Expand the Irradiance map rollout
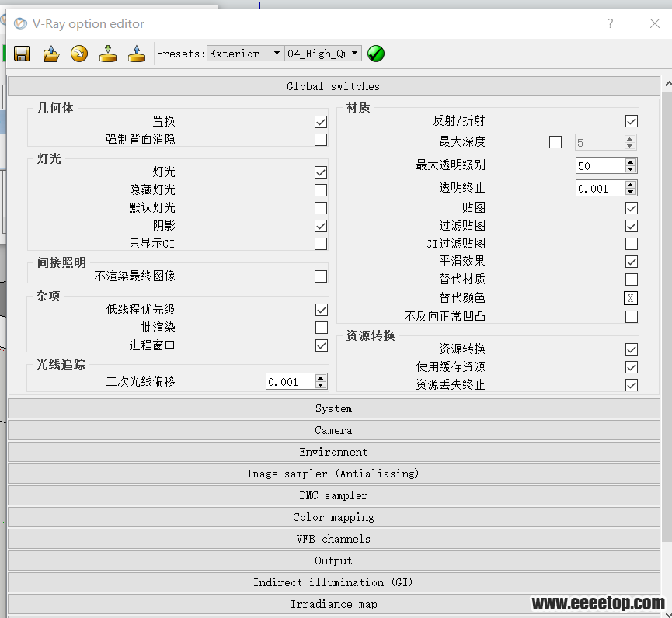Image resolution: width=672 pixels, height=618 pixels. point(333,604)
